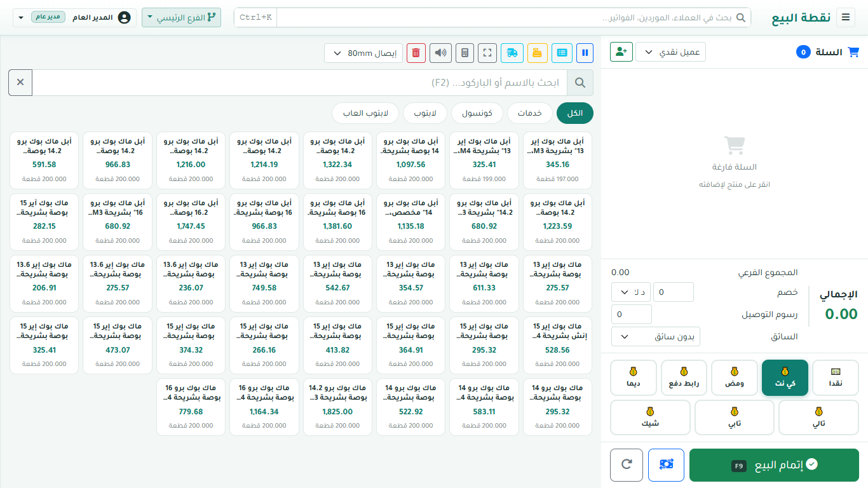
Task: Select the خدمات category tab
Action: [x=529, y=113]
